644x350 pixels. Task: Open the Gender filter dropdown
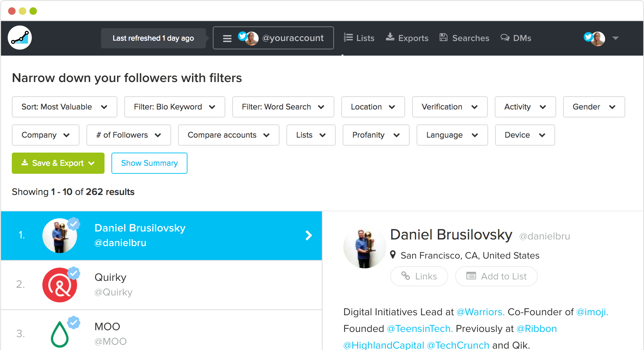[594, 107]
